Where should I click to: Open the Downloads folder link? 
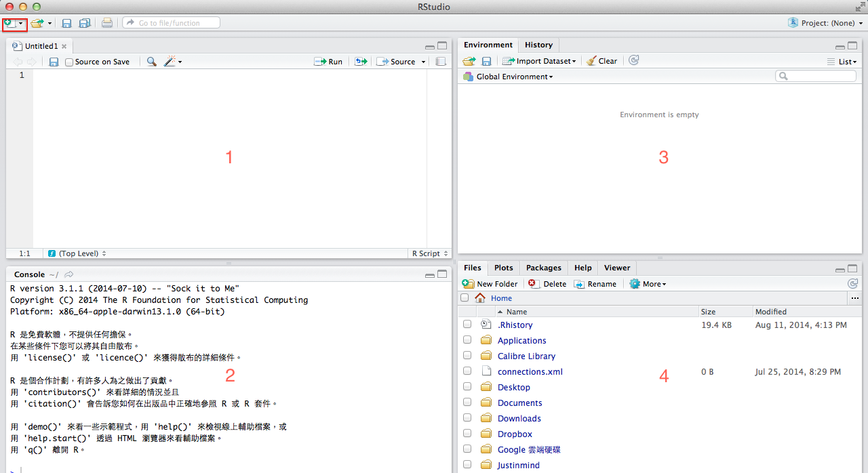point(519,418)
